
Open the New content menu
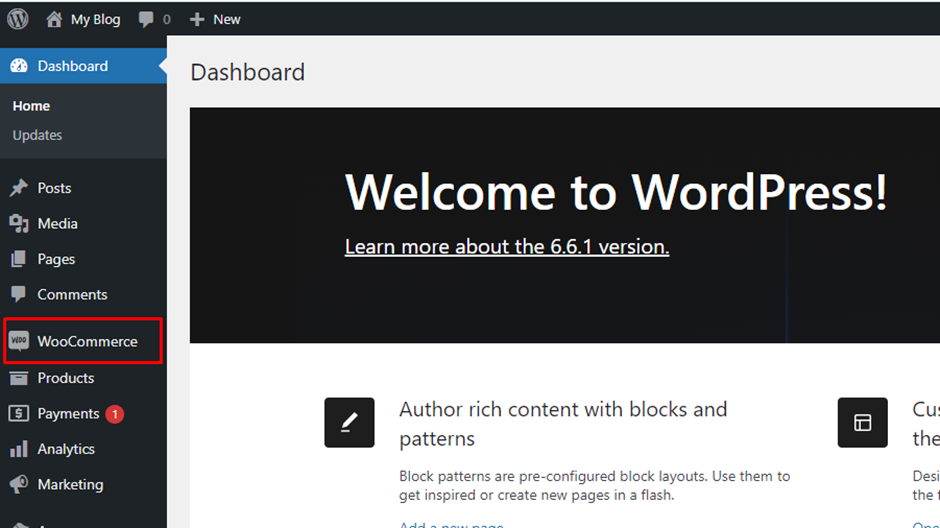pyautogui.click(x=227, y=19)
